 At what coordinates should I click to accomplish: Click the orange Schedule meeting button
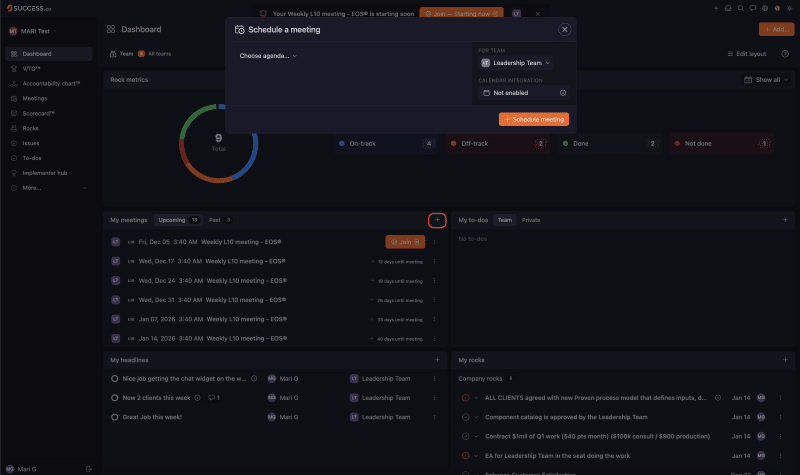click(x=534, y=119)
